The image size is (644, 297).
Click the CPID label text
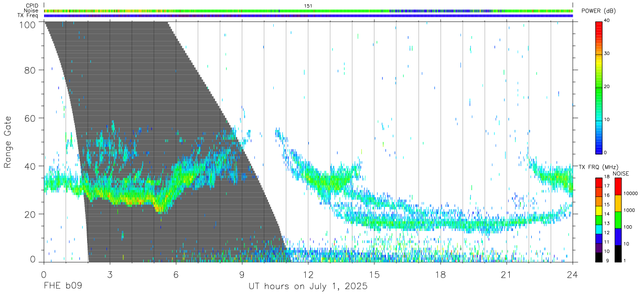point(32,6)
